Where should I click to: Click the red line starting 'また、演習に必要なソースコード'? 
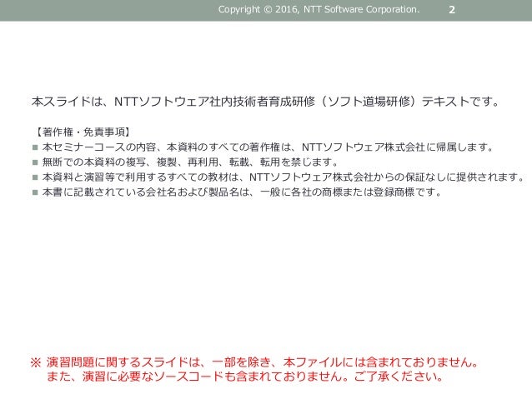(x=245, y=377)
